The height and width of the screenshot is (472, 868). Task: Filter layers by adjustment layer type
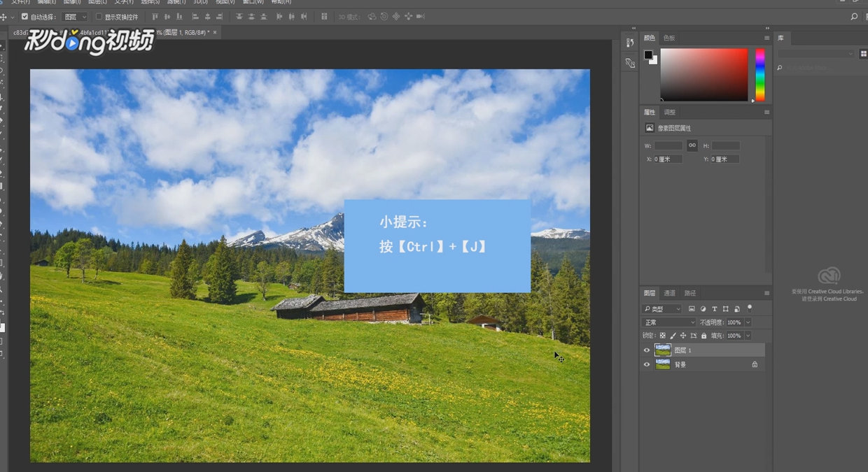pyautogui.click(x=703, y=308)
